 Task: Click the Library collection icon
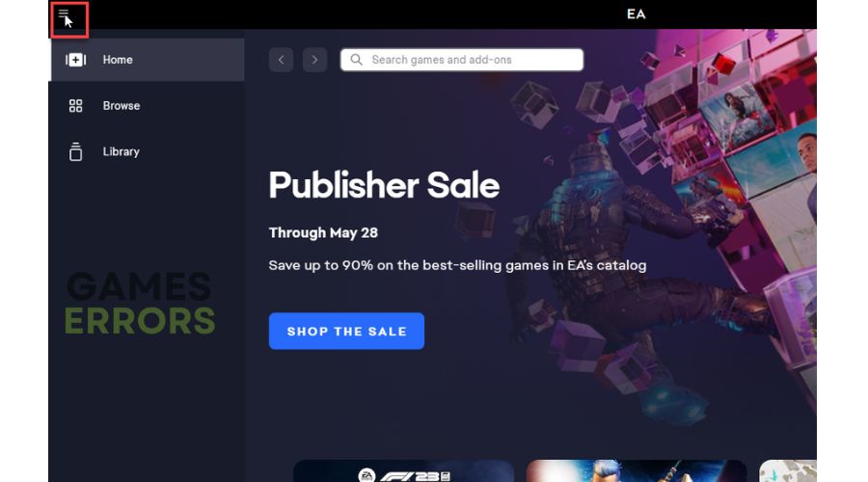[76, 151]
